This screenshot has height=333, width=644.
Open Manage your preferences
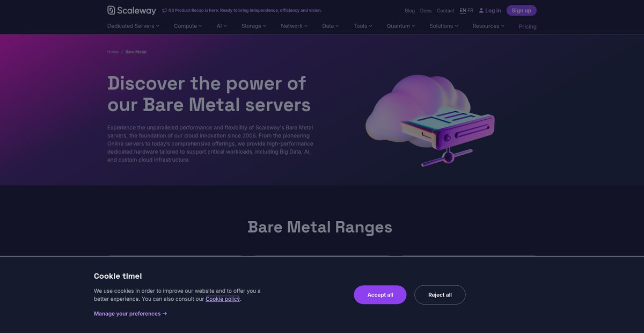130,314
